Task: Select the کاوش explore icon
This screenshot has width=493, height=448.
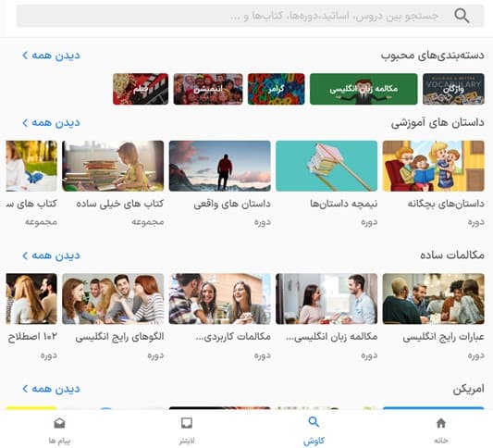Action: 314,422
